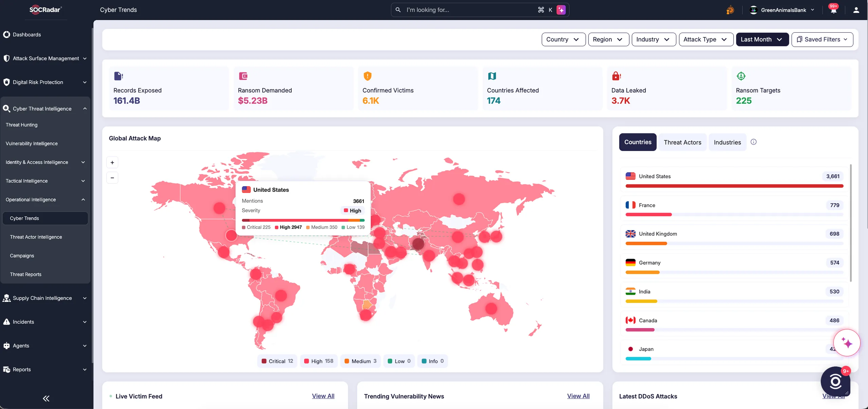868x409 pixels.
Task: Switch to the Industries tab
Action: click(727, 142)
